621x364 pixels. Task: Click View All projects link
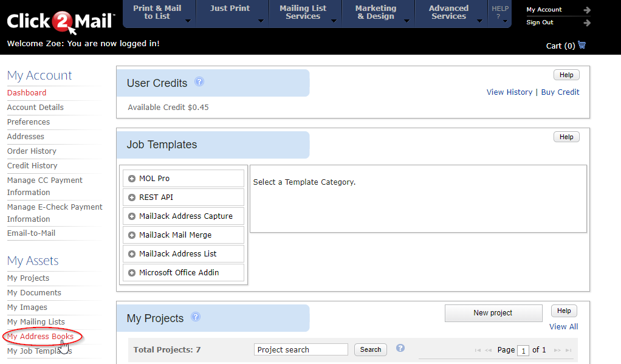(x=563, y=326)
